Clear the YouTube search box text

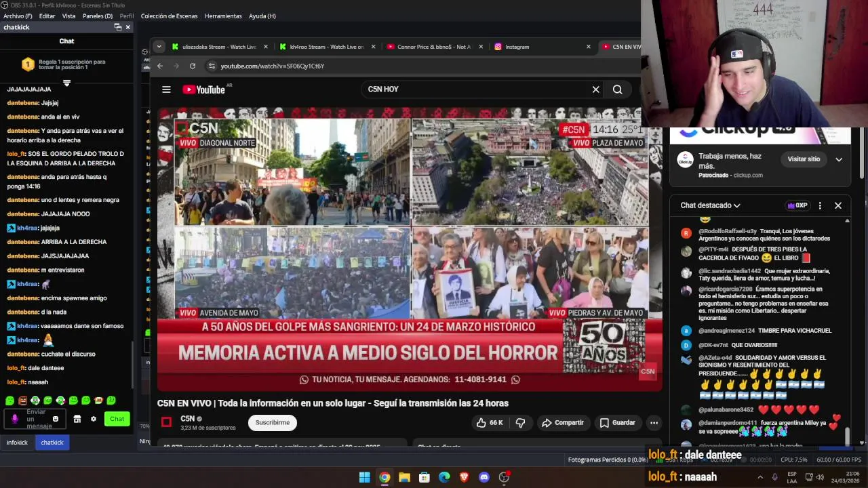(595, 89)
